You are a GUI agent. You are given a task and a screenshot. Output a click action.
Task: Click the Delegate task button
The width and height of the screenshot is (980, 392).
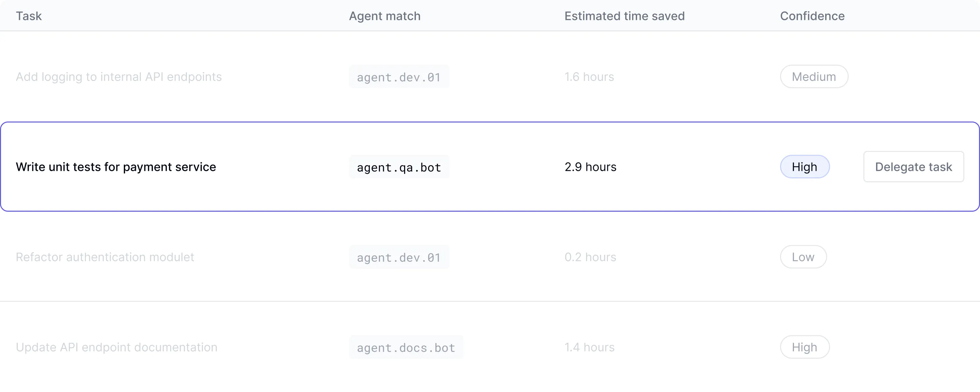point(913,167)
